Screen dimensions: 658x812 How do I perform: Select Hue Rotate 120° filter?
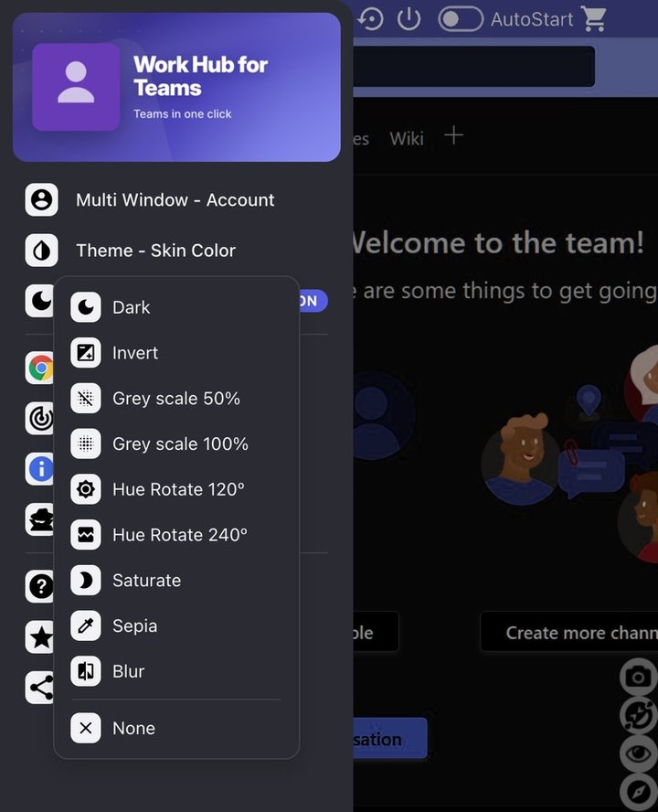[x=176, y=489]
